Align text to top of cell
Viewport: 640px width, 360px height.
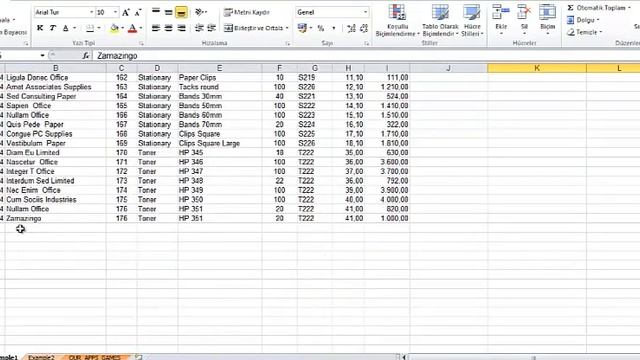[156, 12]
